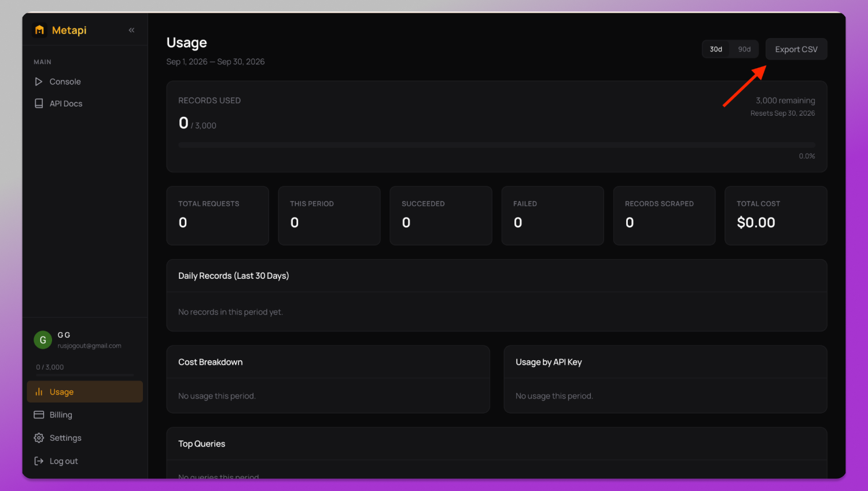Click the Succeeded stat card
Viewport: 868px width, 491px height.
click(x=441, y=216)
